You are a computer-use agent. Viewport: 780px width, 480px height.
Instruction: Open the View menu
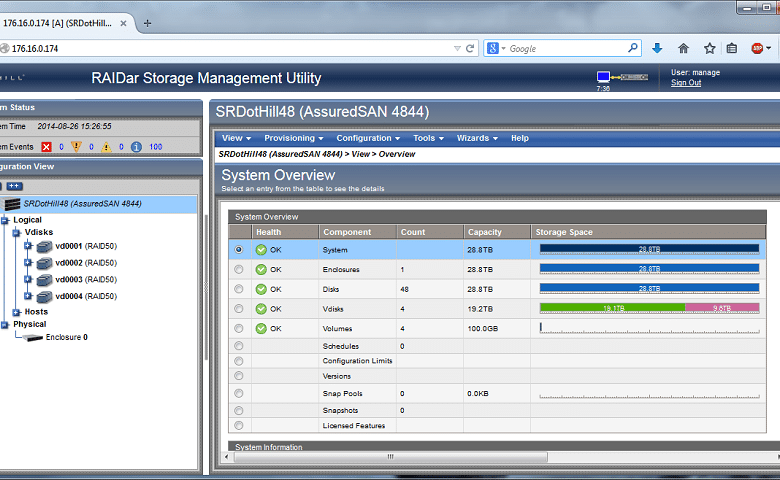point(236,138)
